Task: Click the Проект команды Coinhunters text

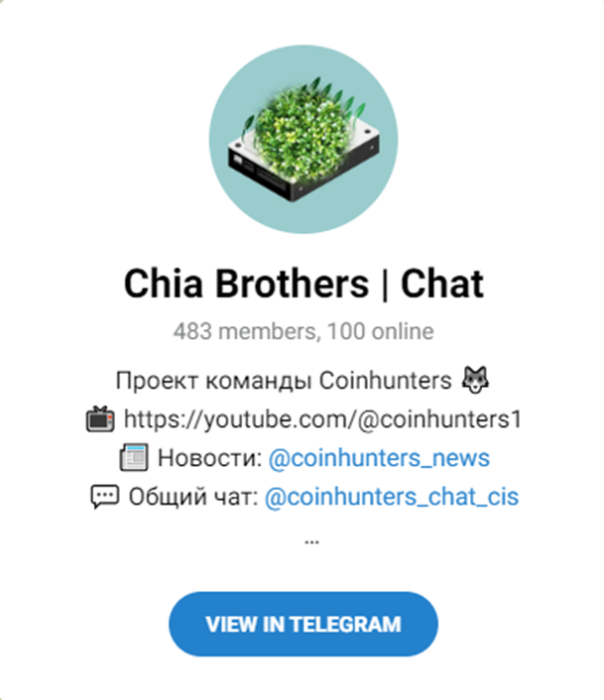Action: coord(284,381)
